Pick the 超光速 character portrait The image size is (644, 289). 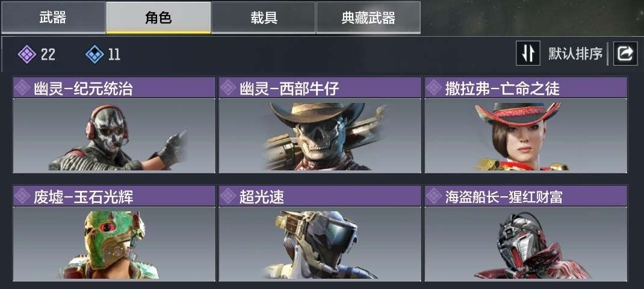(320, 244)
